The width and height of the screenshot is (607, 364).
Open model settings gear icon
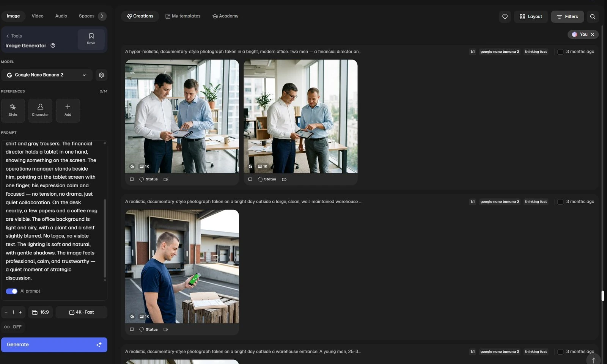101,75
